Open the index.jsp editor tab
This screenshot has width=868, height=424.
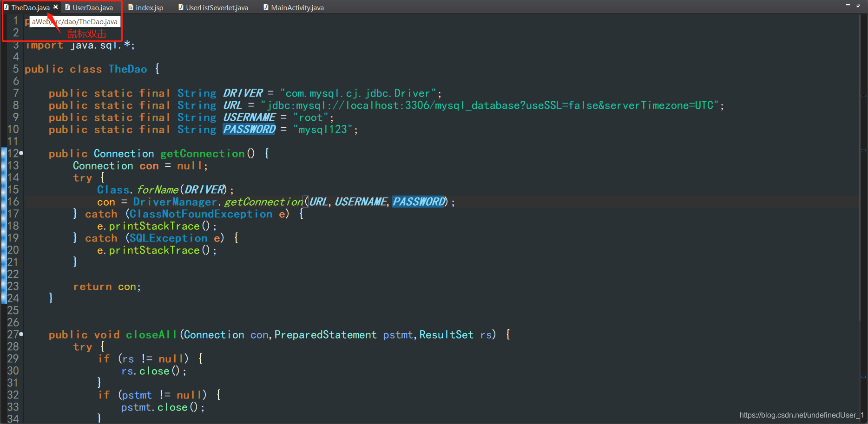click(x=145, y=7)
